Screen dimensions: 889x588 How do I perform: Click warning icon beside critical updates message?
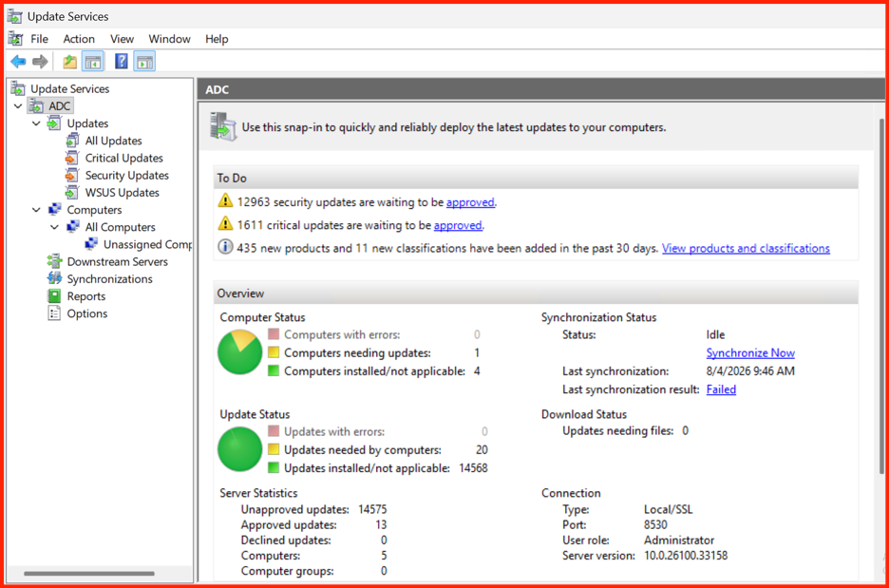(225, 223)
